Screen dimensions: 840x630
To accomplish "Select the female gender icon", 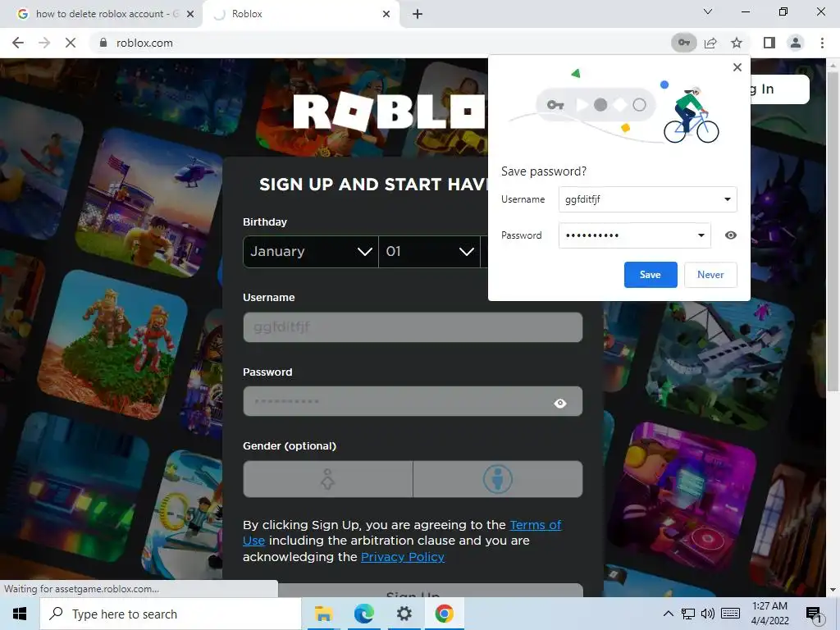I will tap(327, 479).
